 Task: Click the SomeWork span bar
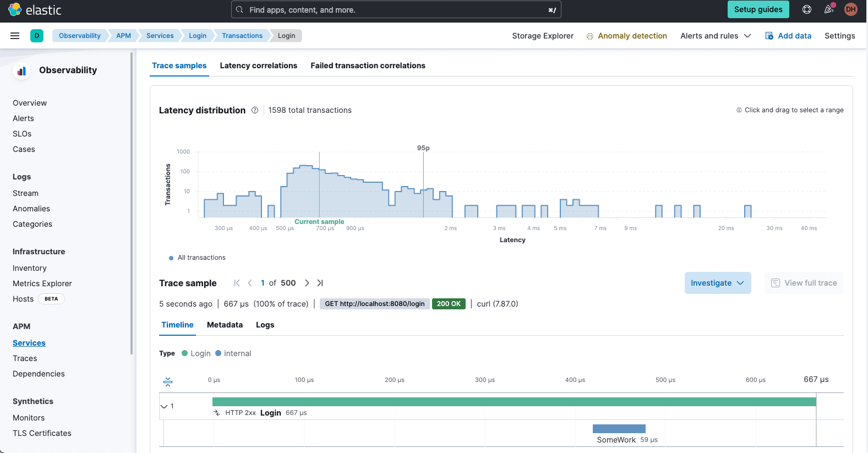click(x=619, y=429)
